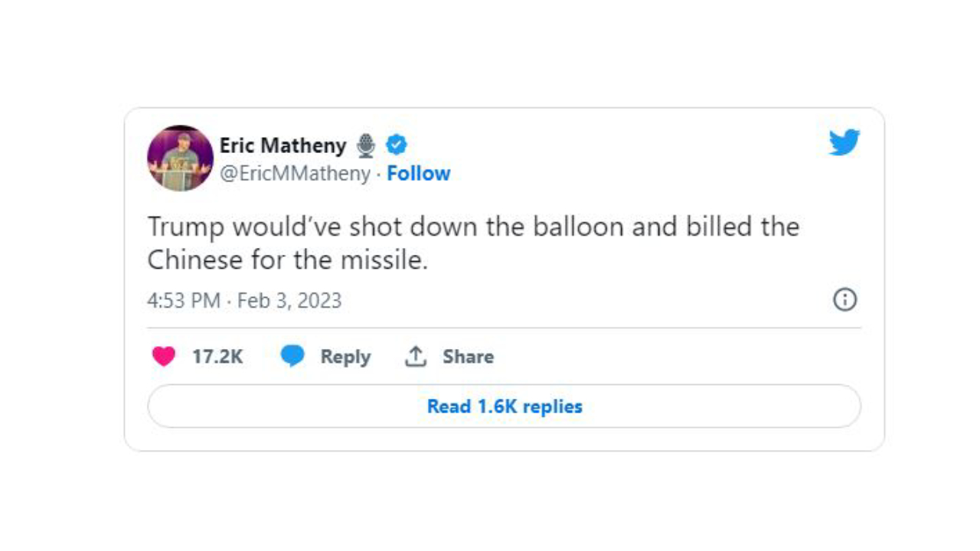The image size is (980, 551).
Task: Open the tweet info circle icon
Action: click(x=844, y=299)
